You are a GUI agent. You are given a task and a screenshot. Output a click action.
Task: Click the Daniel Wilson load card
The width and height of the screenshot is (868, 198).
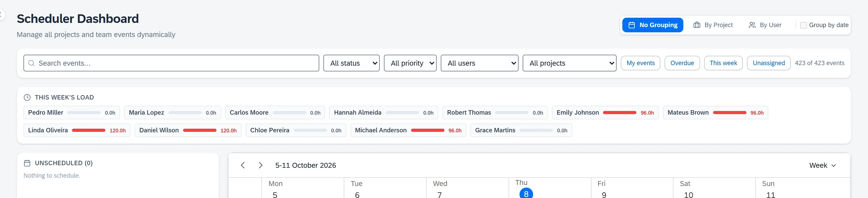(x=188, y=130)
